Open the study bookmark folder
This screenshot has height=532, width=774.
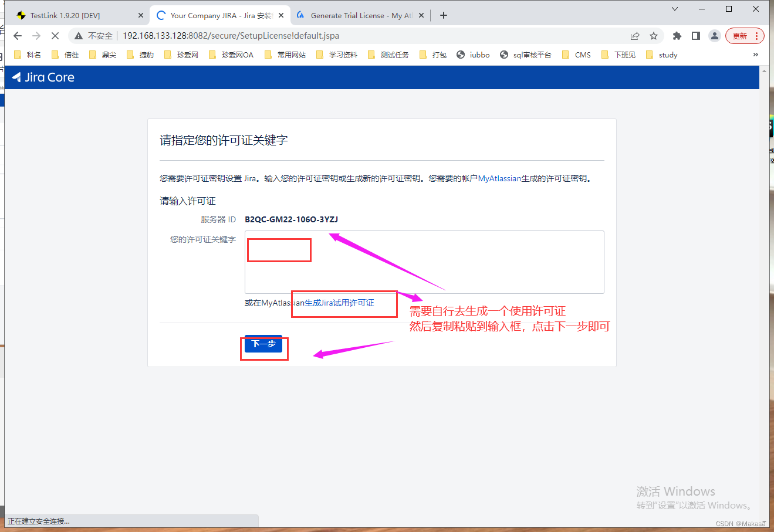point(661,55)
